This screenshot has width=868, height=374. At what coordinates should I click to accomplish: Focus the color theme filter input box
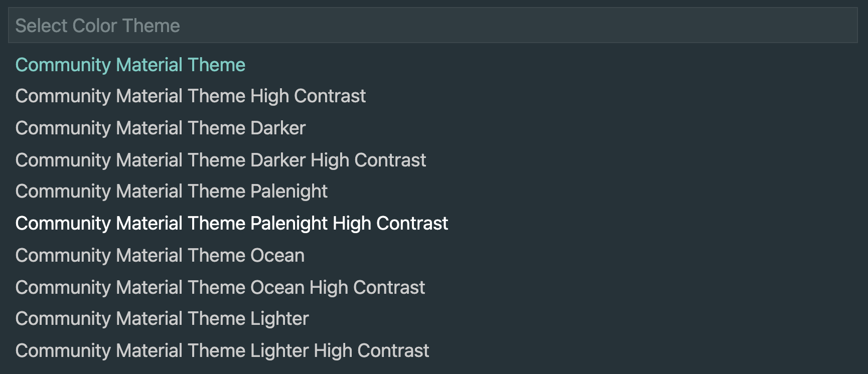tap(432, 26)
